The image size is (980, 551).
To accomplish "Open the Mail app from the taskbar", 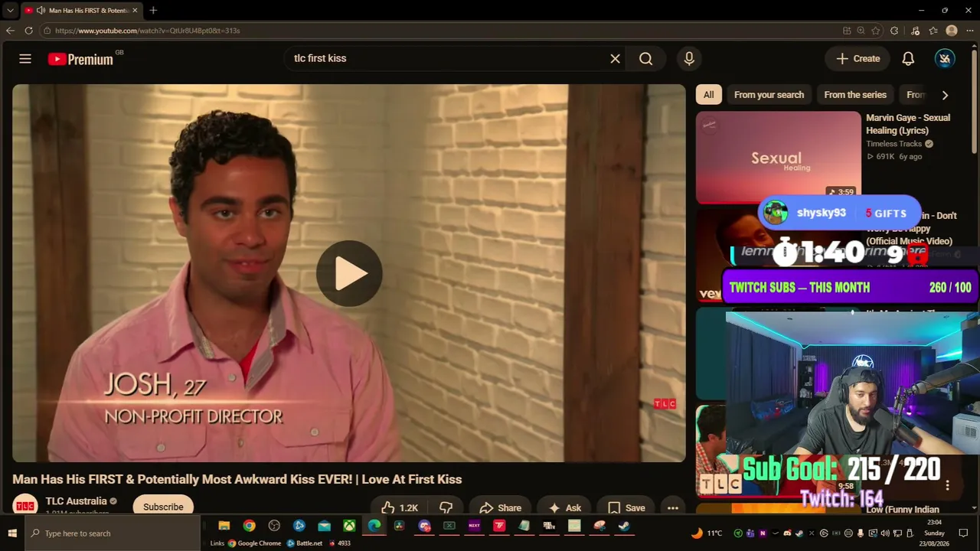I will (324, 526).
